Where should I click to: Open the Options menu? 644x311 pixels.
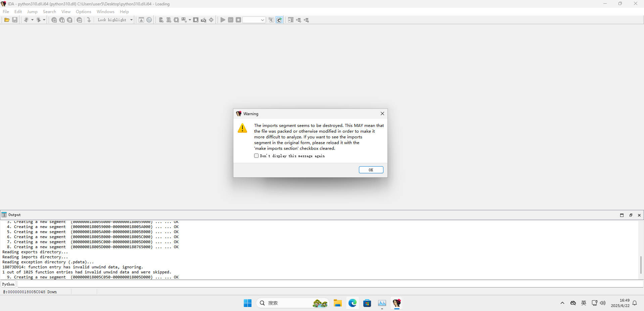[84, 11]
